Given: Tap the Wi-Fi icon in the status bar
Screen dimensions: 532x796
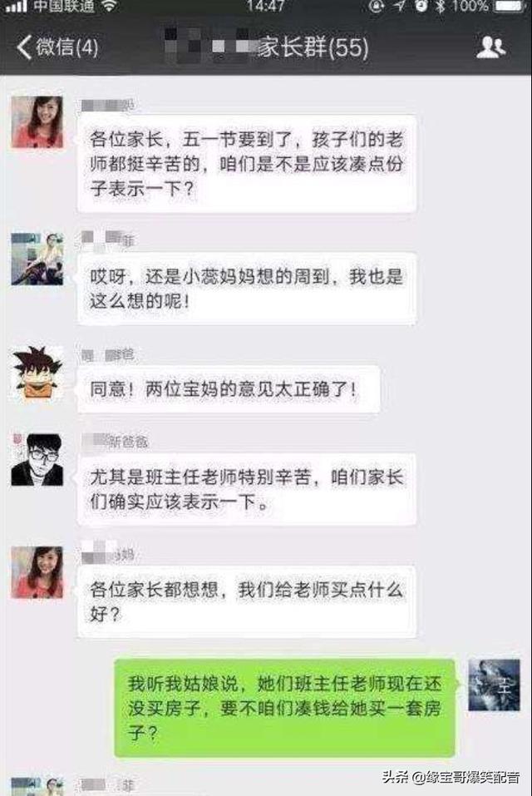Looking at the screenshot, I should click(109, 6).
